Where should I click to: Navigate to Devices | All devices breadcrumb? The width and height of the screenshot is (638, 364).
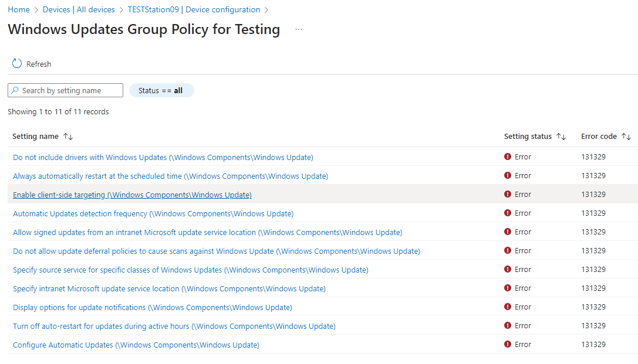coord(79,9)
